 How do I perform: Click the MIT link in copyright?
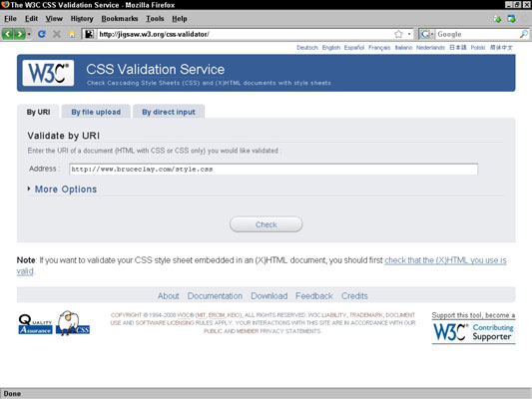(x=202, y=315)
